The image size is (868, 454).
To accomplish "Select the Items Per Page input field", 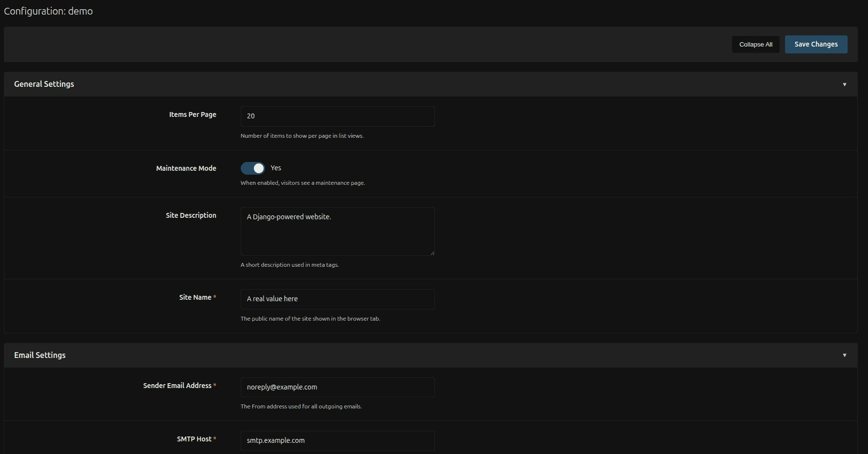I will 337,116.
